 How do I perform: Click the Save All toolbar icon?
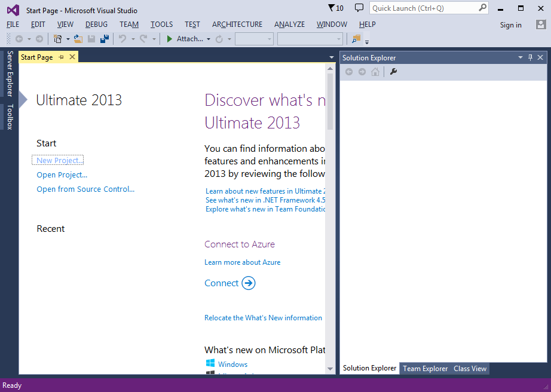pyautogui.click(x=105, y=39)
